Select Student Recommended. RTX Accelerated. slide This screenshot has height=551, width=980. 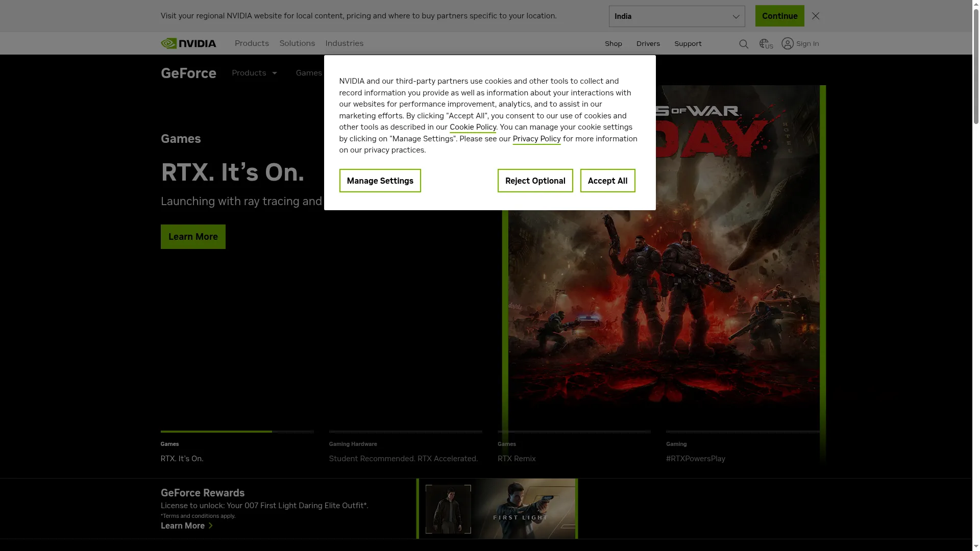pyautogui.click(x=406, y=448)
